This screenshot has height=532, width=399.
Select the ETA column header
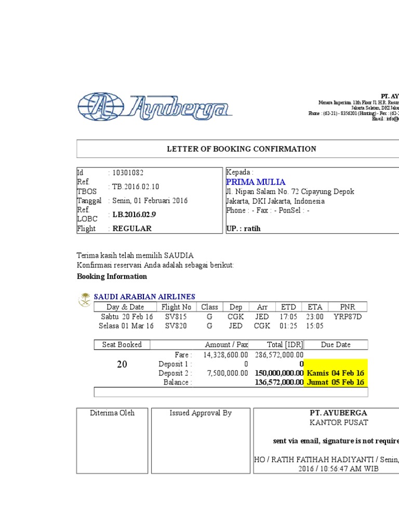click(x=315, y=307)
